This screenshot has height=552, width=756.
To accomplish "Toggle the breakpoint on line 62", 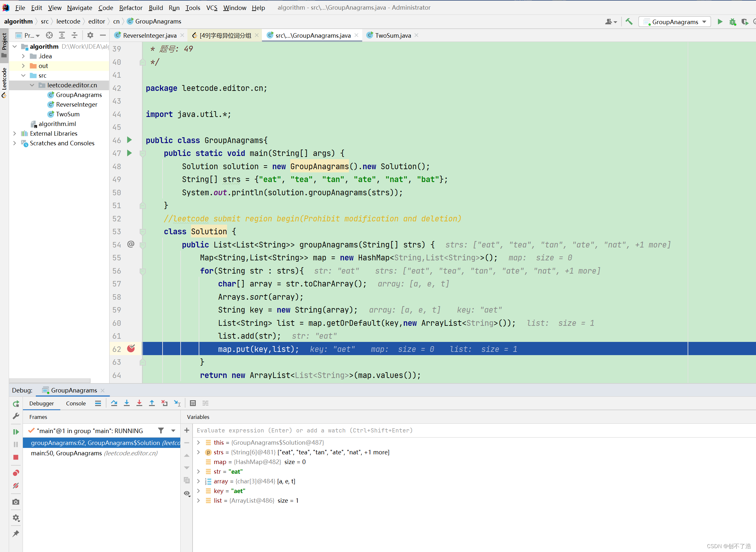I will click(x=131, y=349).
